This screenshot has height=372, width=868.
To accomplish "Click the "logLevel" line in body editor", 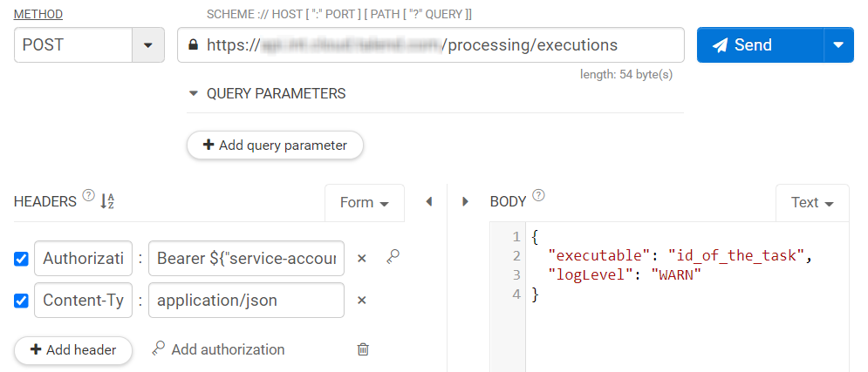I will [625, 274].
